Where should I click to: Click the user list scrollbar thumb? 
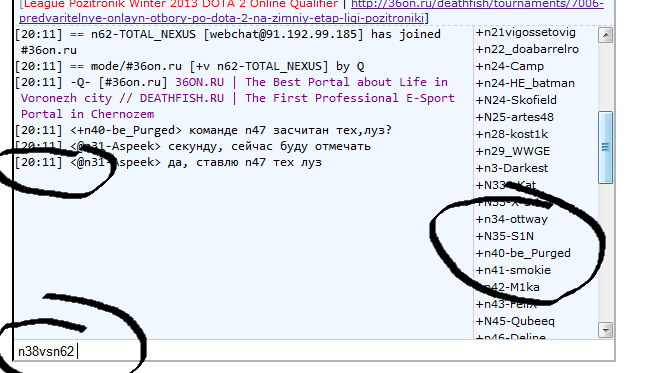(x=606, y=147)
